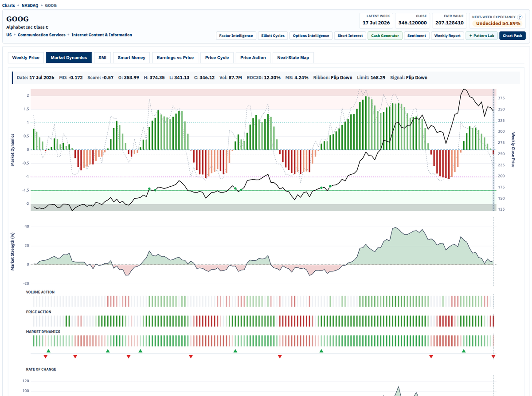Click the MARKET DYNAMICS ribbon label
The width and height of the screenshot is (532, 396).
pos(43,331)
